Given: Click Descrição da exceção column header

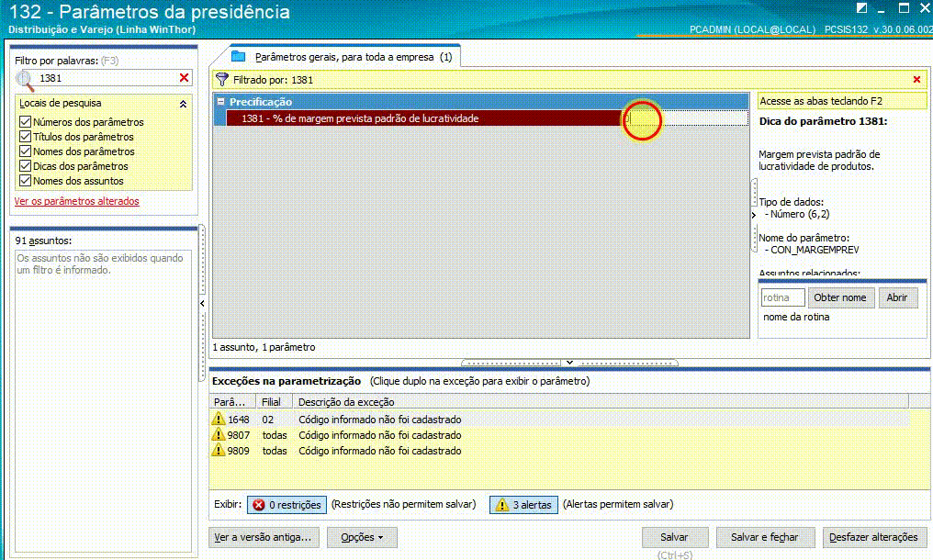Looking at the screenshot, I should (x=601, y=402).
